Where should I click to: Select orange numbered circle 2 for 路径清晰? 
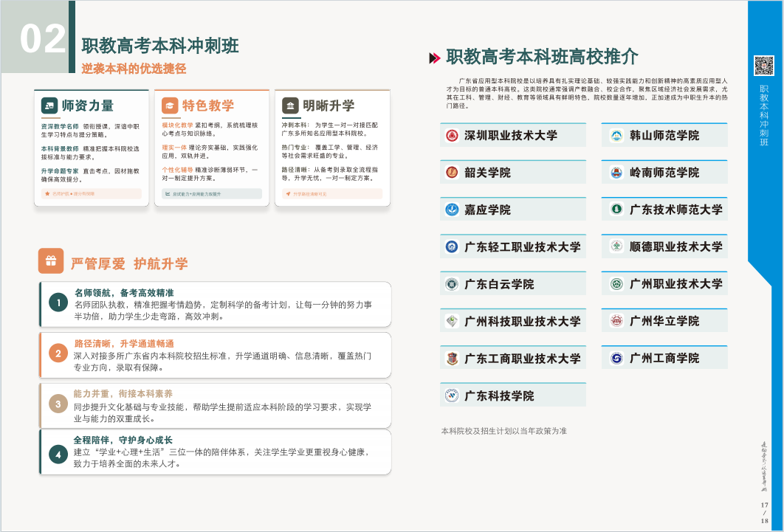coord(58,353)
